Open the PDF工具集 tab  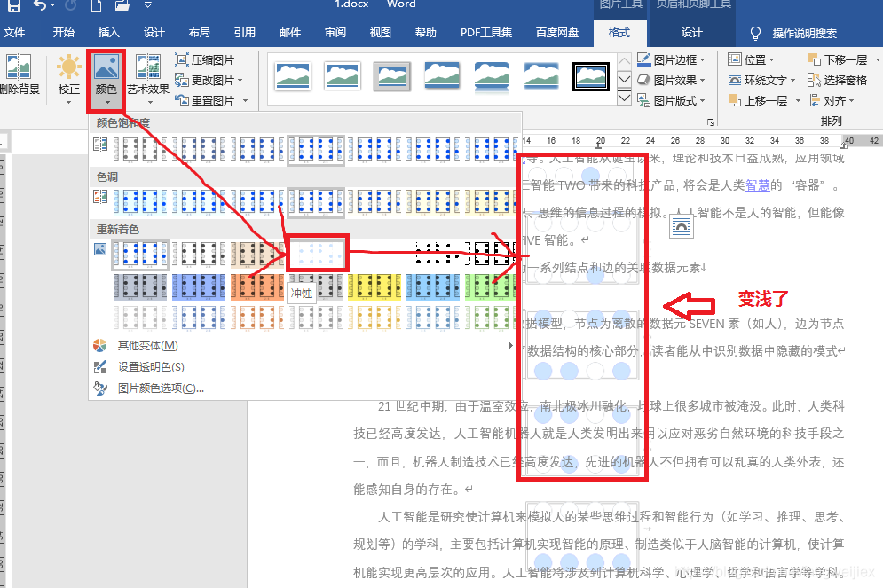coord(486,33)
